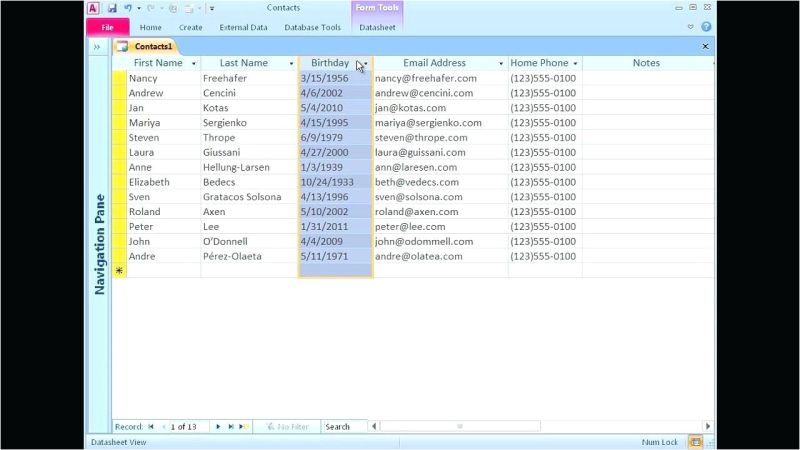Click the email jan@kotas.com

click(x=441, y=108)
